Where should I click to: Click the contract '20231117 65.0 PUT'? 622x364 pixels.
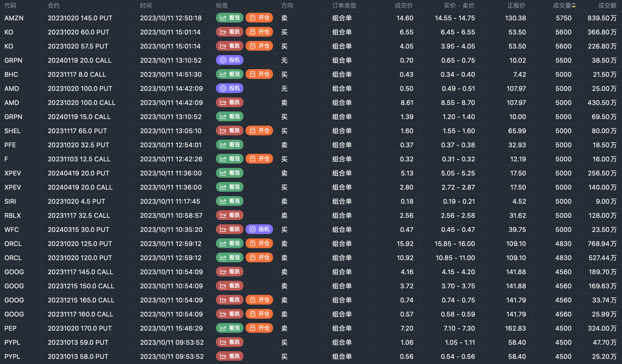point(77,131)
